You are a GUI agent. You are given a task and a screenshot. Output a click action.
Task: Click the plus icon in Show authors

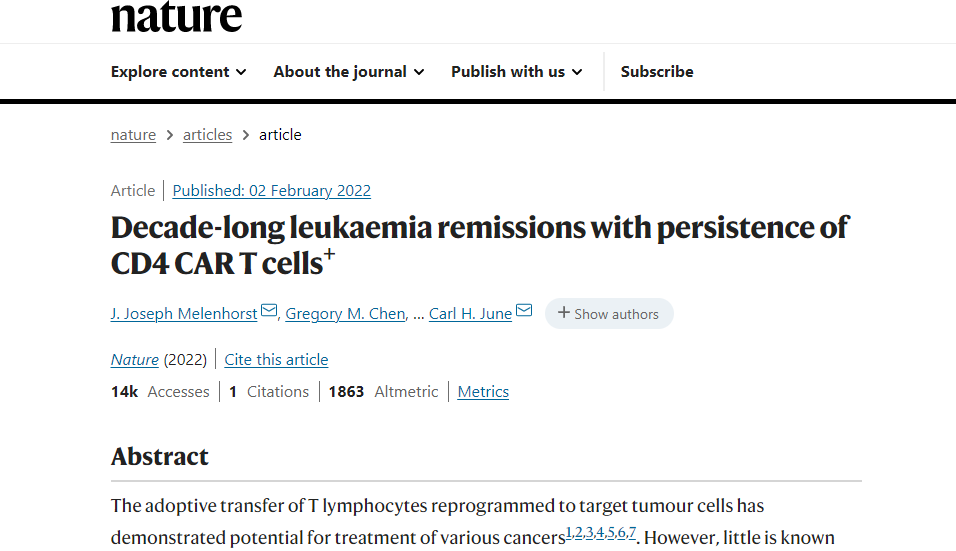click(x=564, y=313)
